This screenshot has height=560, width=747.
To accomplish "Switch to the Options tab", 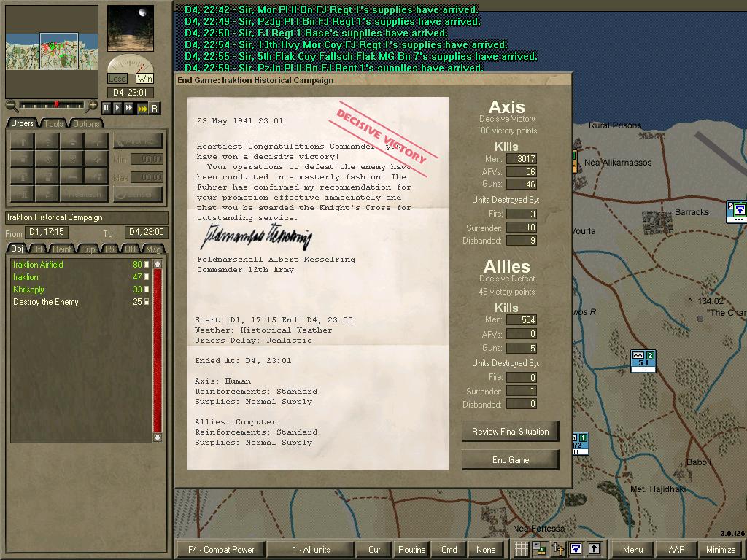I will (86, 123).
